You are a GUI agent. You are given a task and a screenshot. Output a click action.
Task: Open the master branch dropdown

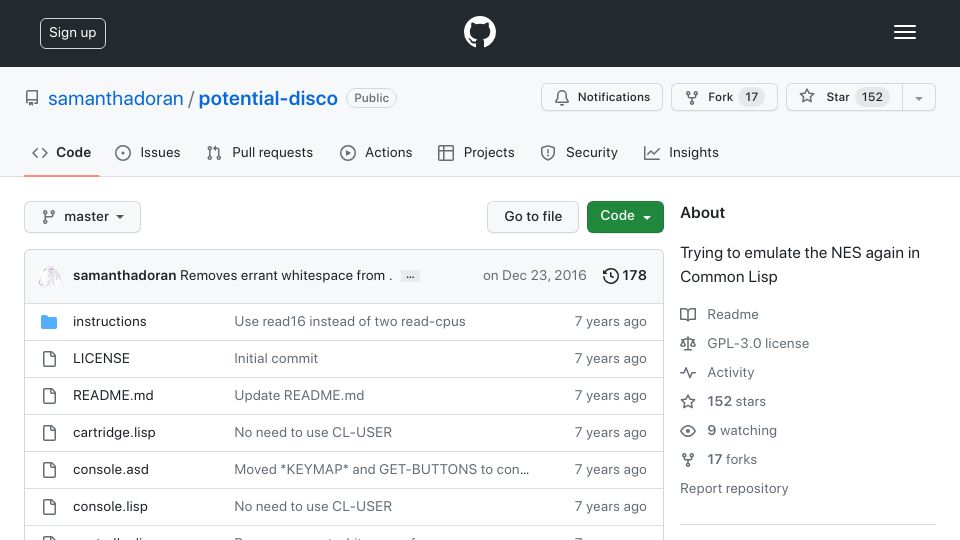click(83, 217)
